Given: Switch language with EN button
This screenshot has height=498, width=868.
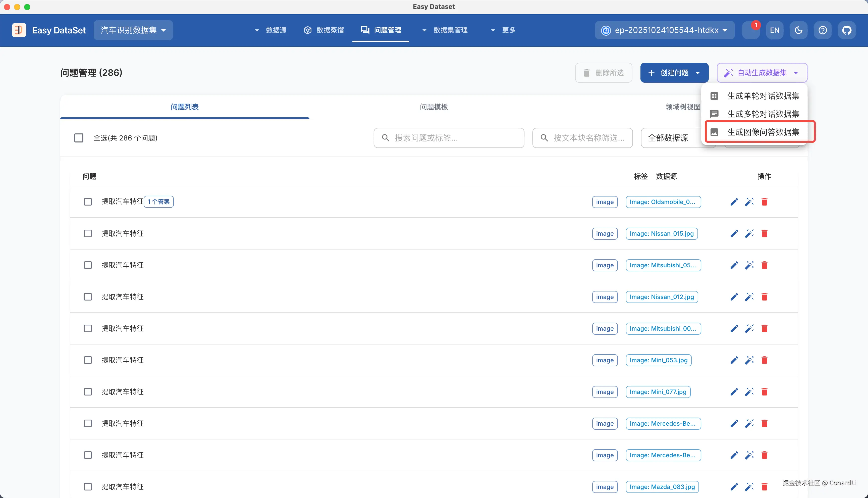Looking at the screenshot, I should 775,30.
